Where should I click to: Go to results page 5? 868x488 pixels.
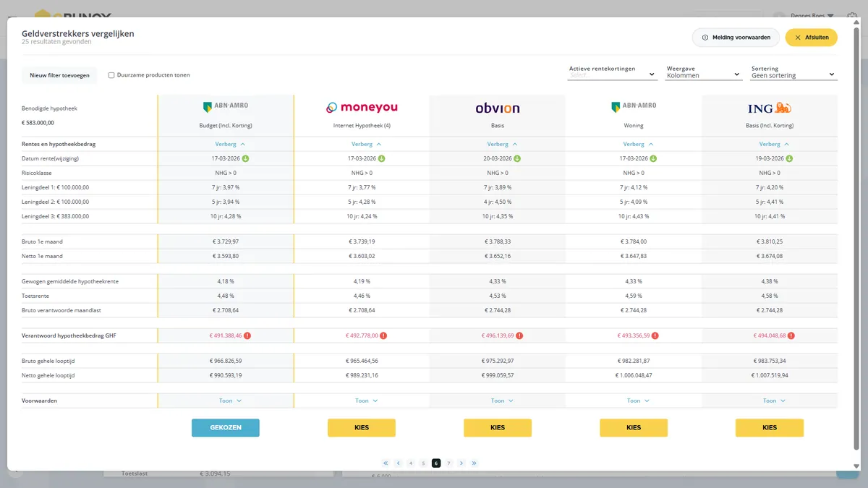click(424, 463)
